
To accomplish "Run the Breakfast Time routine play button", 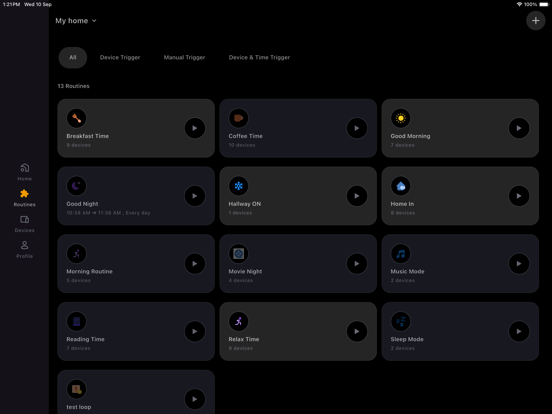I will pyautogui.click(x=195, y=128).
